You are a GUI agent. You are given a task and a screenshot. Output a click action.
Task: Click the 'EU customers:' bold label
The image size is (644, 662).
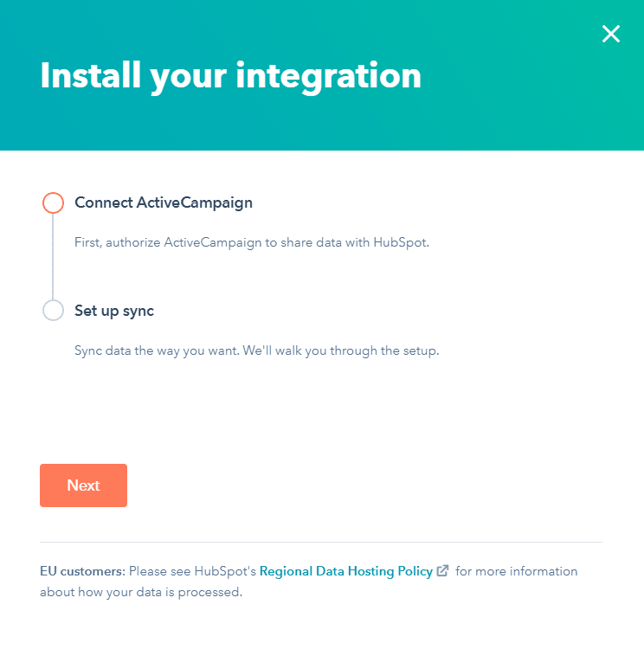pyautogui.click(x=83, y=571)
